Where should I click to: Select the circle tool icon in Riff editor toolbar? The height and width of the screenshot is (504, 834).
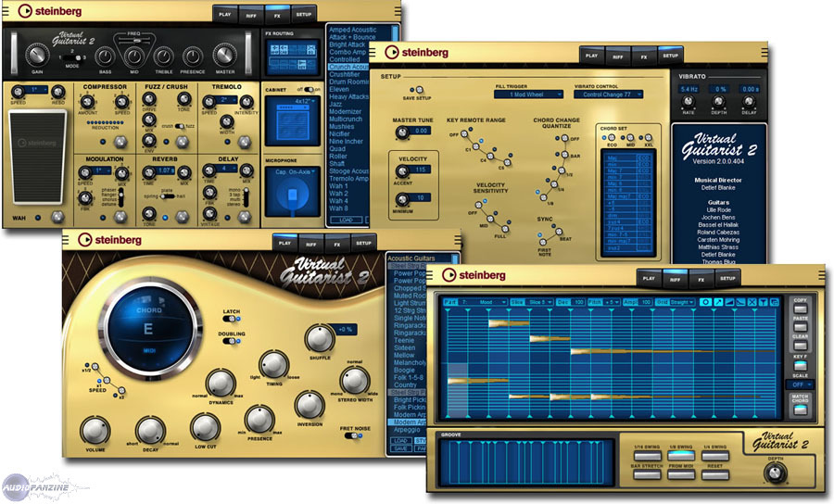click(x=706, y=302)
